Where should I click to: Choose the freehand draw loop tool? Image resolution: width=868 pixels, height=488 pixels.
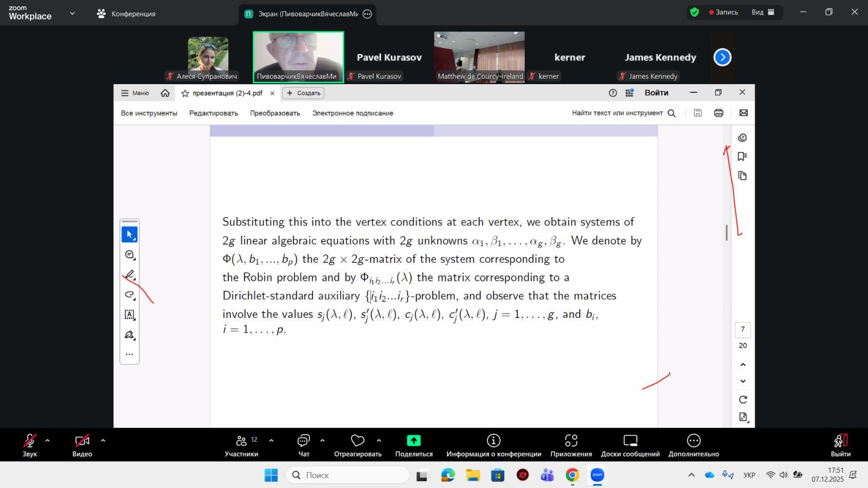pos(129,295)
